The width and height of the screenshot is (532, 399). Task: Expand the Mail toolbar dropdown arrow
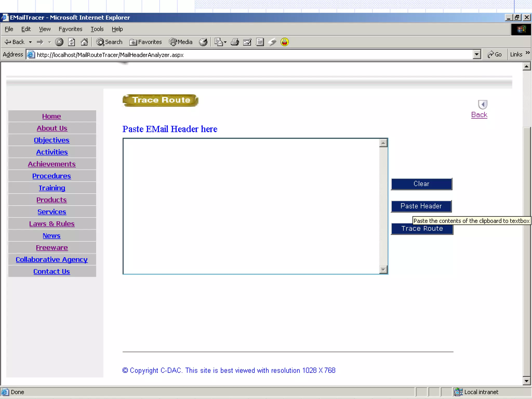point(225,42)
